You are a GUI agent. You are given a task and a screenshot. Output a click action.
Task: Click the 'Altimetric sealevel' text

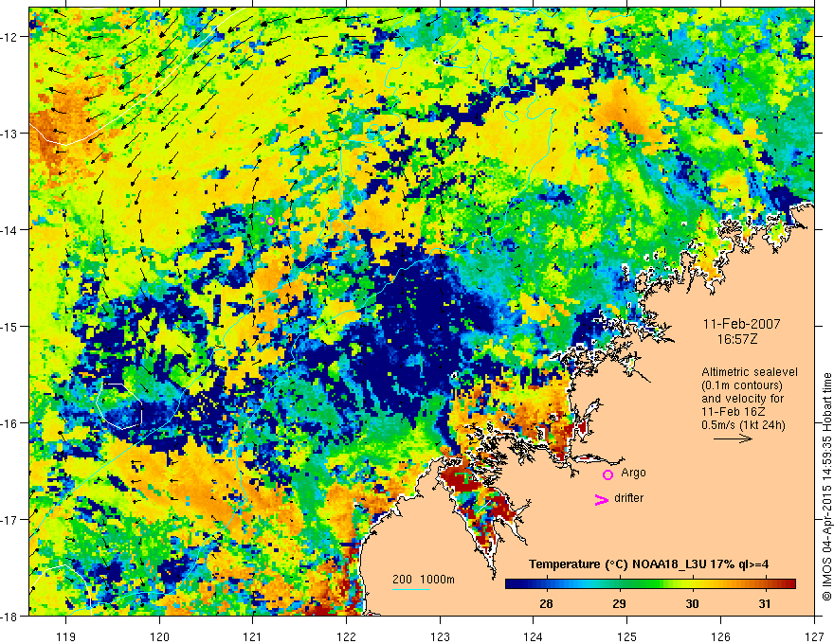tap(750, 372)
